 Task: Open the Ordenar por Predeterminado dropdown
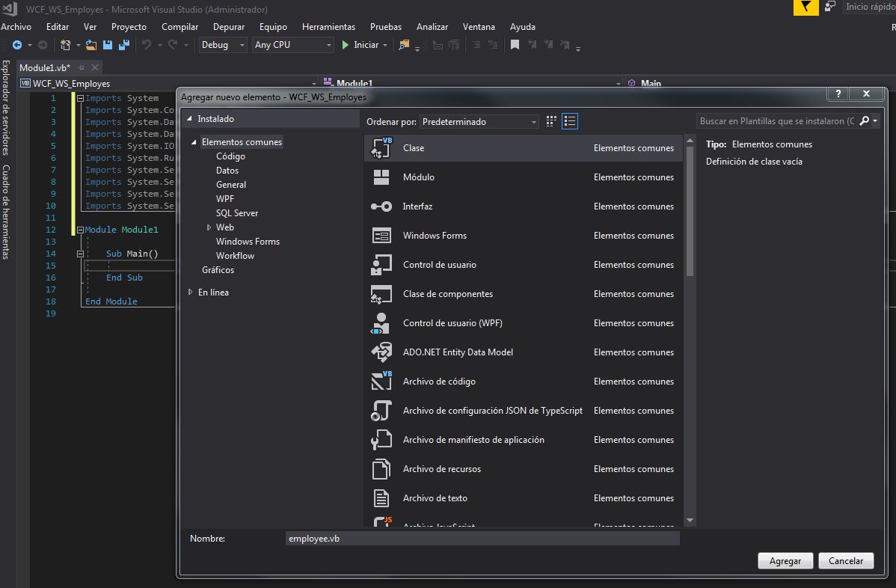(x=479, y=122)
